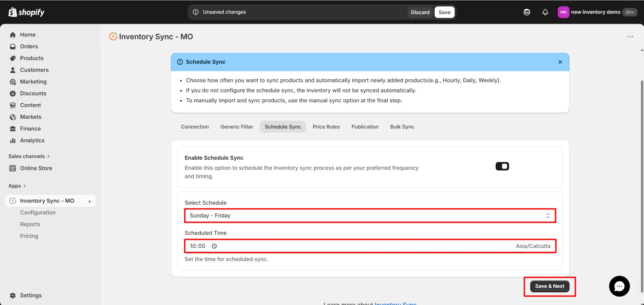Disable the Enable Schedule Sync toggle
This screenshot has width=644, height=305.
pos(502,166)
